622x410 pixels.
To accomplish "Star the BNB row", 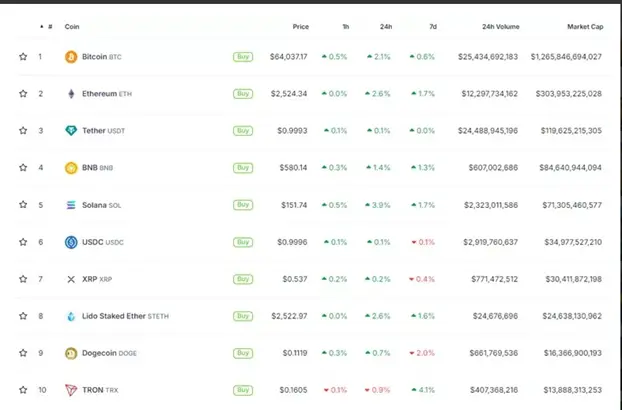I will [23, 167].
